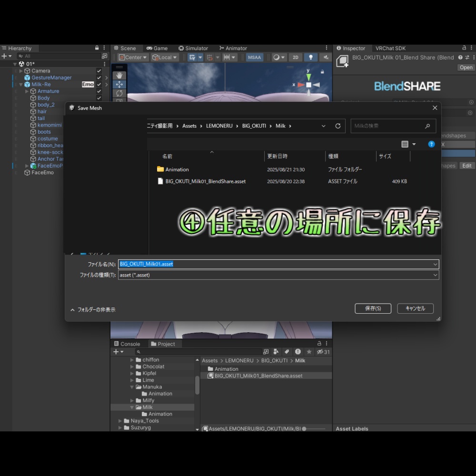Collapse the Milk folder in Project tree

(x=132, y=407)
